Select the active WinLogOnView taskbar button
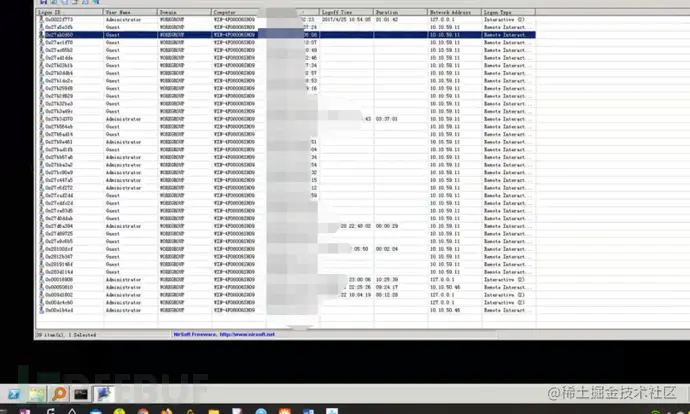This screenshot has height=414, width=690. [x=104, y=394]
